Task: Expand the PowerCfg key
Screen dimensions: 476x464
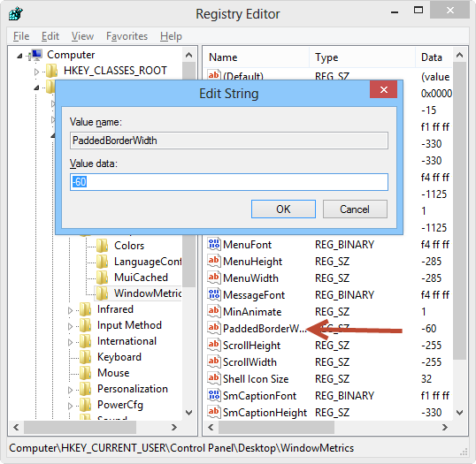Action: tap(70, 406)
